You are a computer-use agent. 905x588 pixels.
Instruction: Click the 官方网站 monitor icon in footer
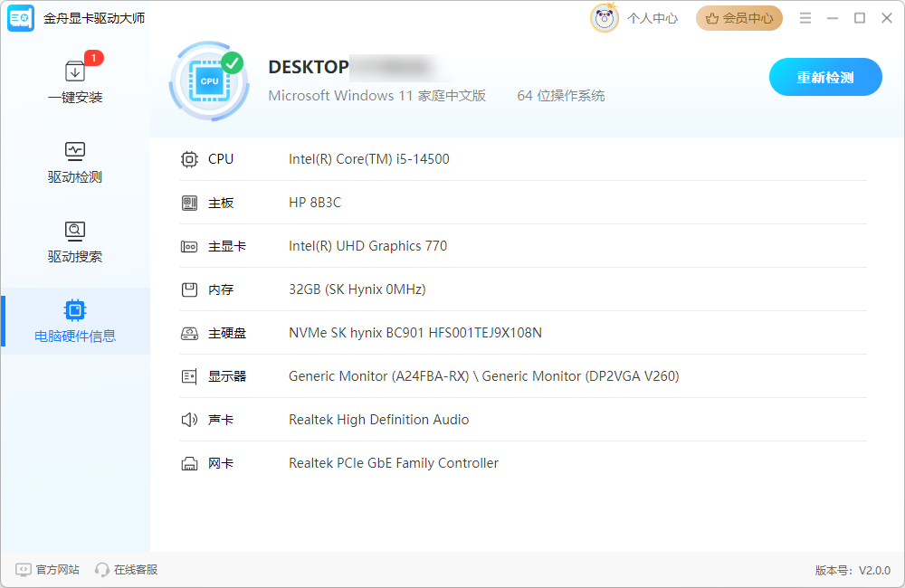coord(24,570)
